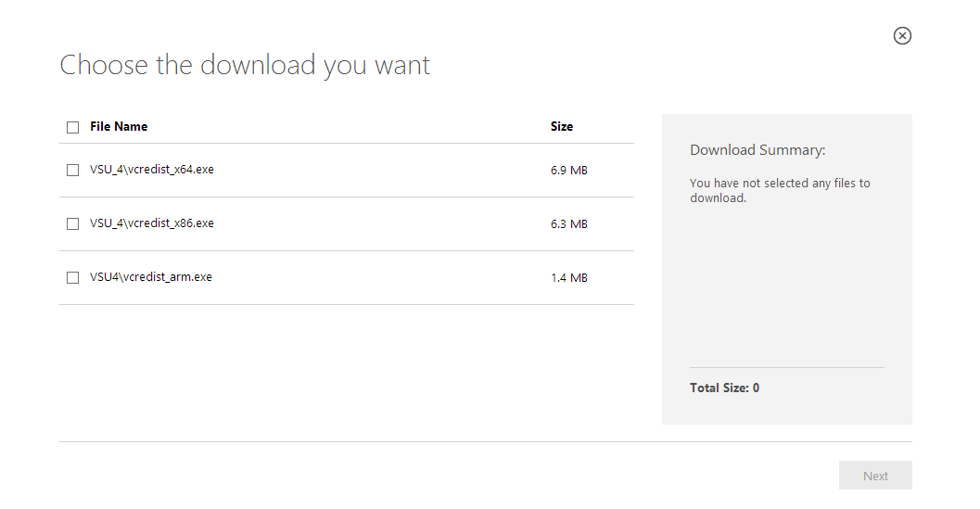Viewport: 980px width, 509px height.
Task: Click the 6.9 MB size value
Action: point(568,170)
